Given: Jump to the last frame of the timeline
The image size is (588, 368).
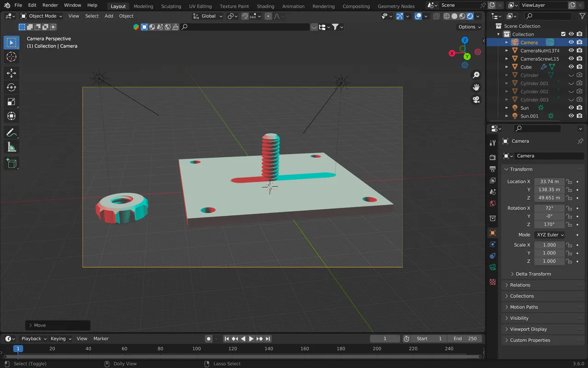Looking at the screenshot, I should click(x=268, y=339).
